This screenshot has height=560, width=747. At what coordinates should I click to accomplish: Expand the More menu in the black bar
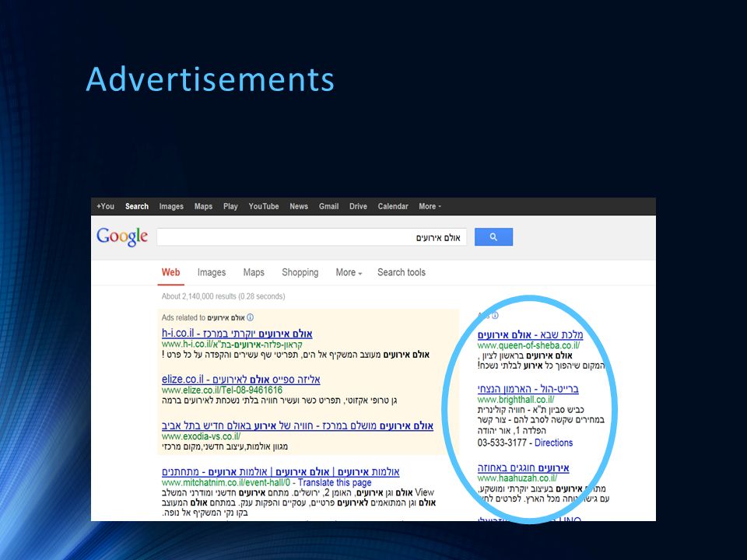coord(430,206)
